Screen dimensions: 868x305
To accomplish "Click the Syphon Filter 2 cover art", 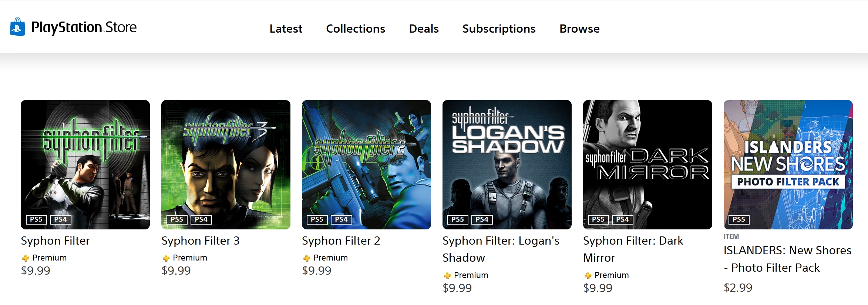I will coord(366,165).
